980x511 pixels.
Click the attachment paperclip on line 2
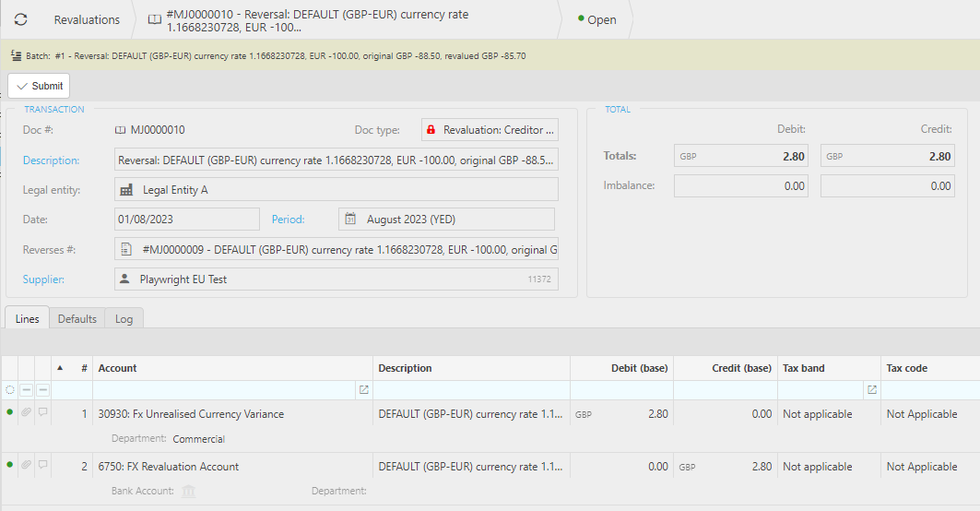tap(26, 465)
